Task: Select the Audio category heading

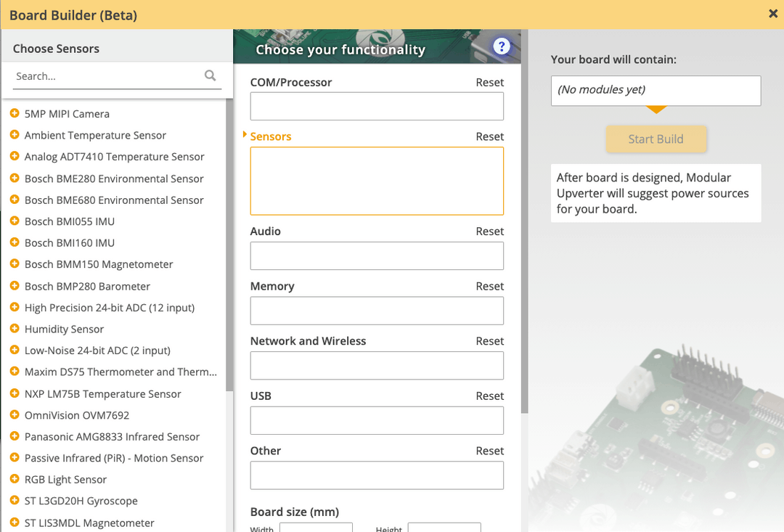Action: [265, 232]
